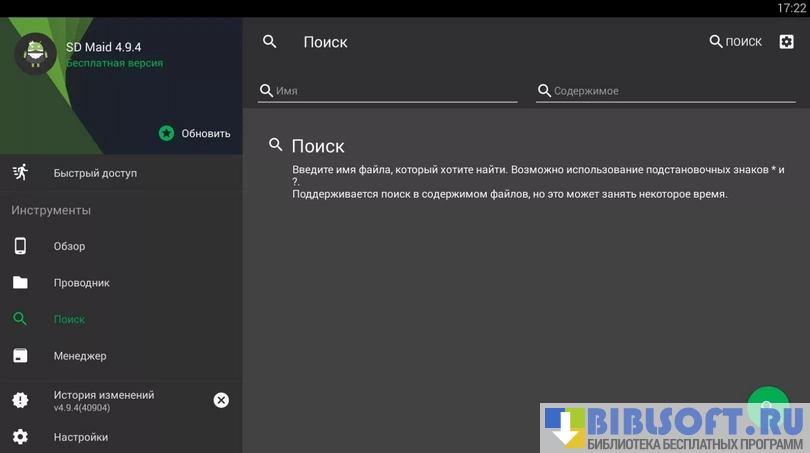Image resolution: width=810 pixels, height=453 pixels.
Task: Start the search with the top-right поиск button
Action: pyautogui.click(x=735, y=42)
